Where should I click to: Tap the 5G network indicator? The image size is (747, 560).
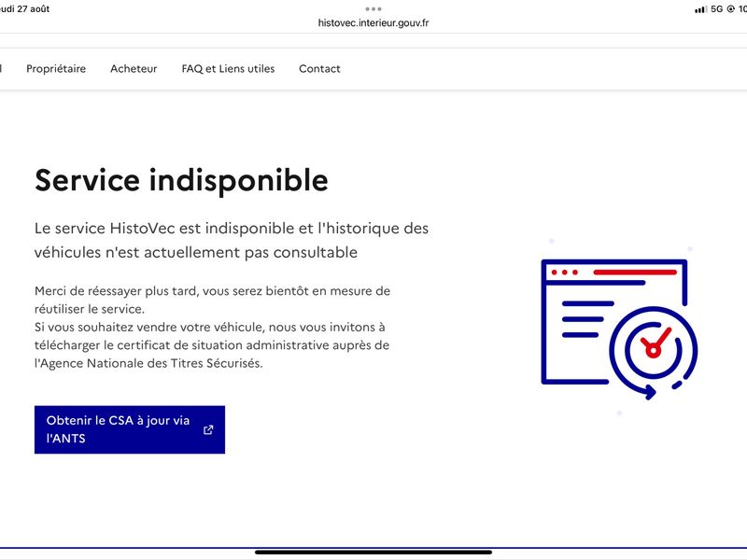(717, 9)
